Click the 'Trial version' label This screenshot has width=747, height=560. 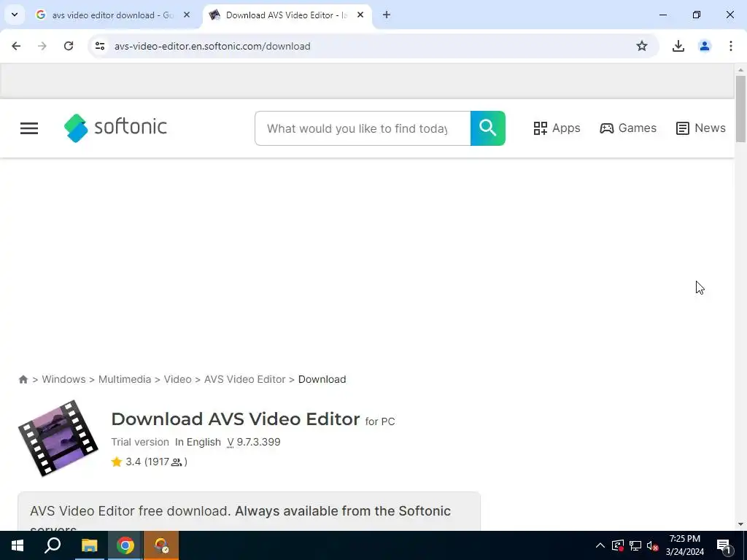[140, 442]
